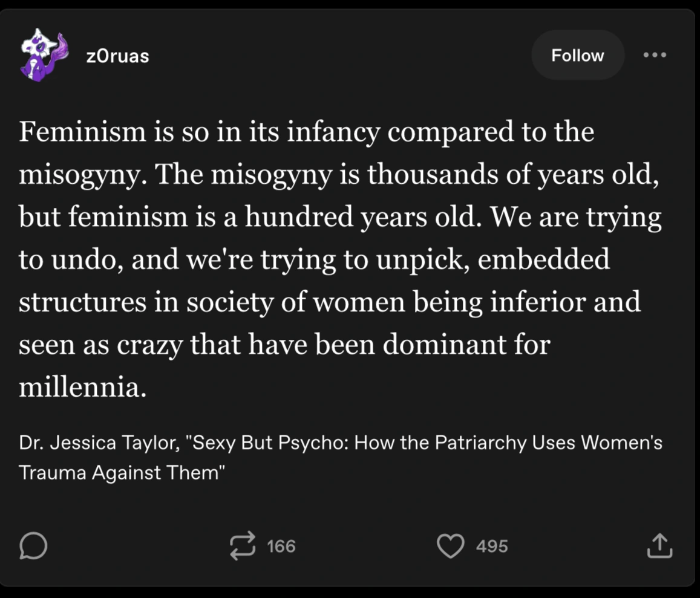This screenshot has width=700, height=598.
Task: Click the "embedded" word in the quote
Action: click(544, 259)
